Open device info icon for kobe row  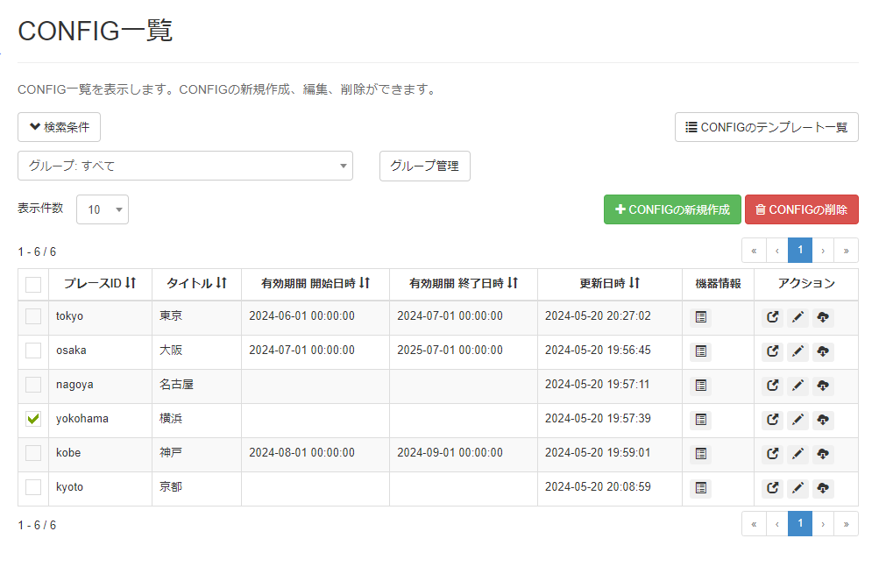(x=700, y=454)
